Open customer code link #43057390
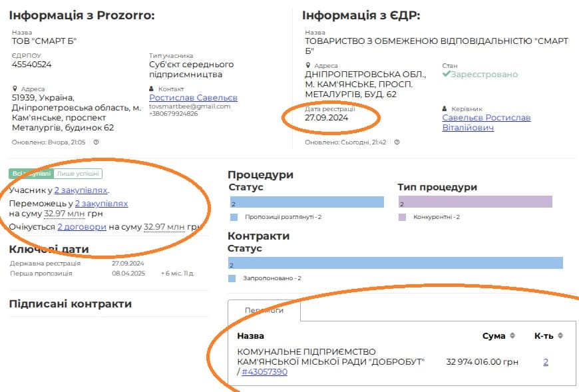The width and height of the screenshot is (579, 392). [264, 372]
